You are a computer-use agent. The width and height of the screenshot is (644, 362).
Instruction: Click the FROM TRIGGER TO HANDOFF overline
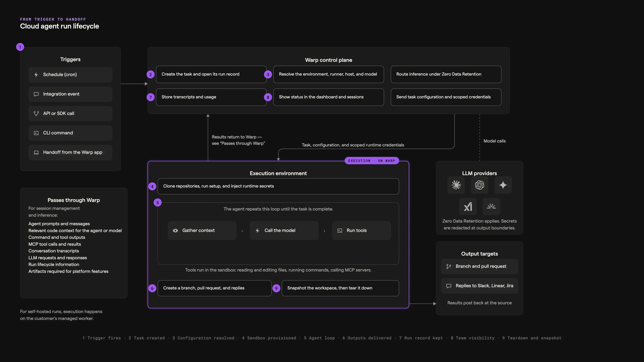pyautogui.click(x=53, y=19)
